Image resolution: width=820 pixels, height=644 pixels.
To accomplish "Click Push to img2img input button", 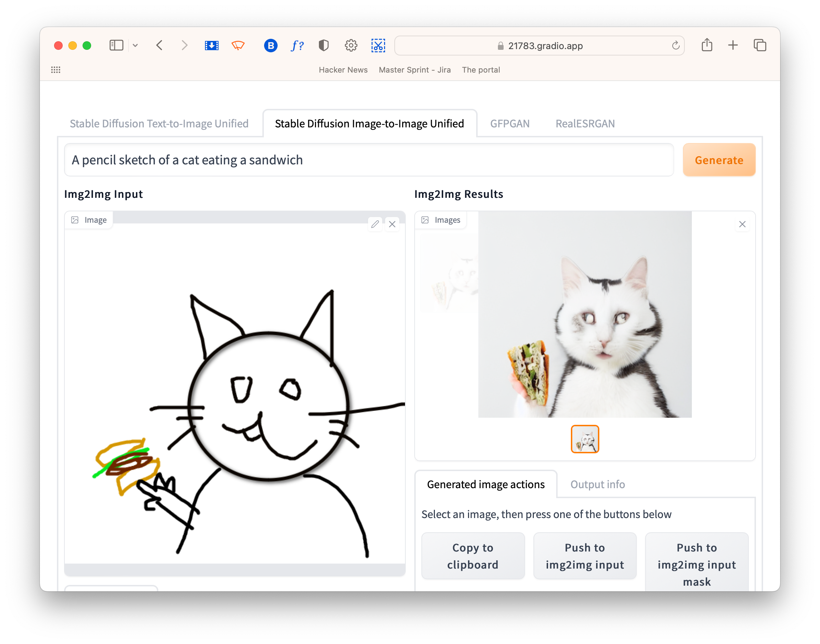I will 585,556.
